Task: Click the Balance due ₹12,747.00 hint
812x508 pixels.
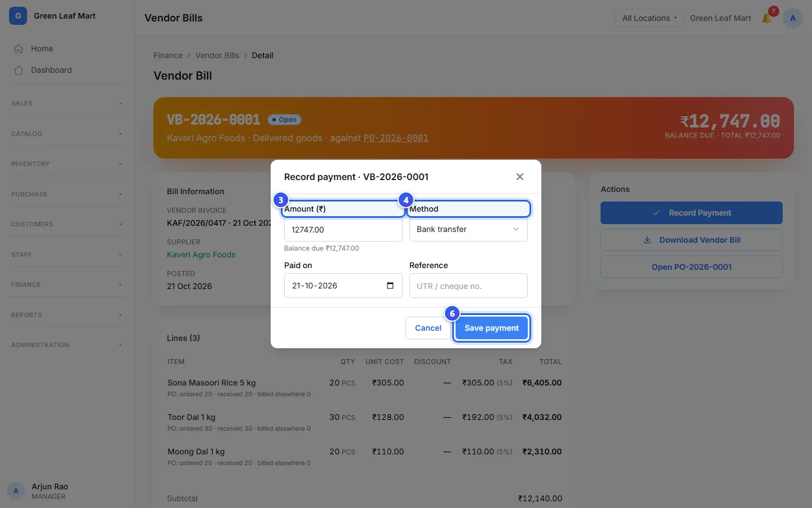Action: [321, 248]
